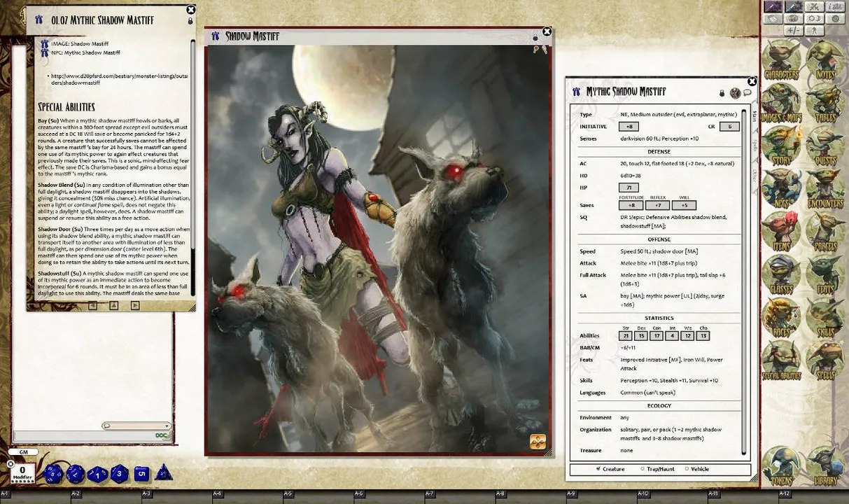The width and height of the screenshot is (849, 504).
Task: Click the d6 die
Action: [141, 474]
